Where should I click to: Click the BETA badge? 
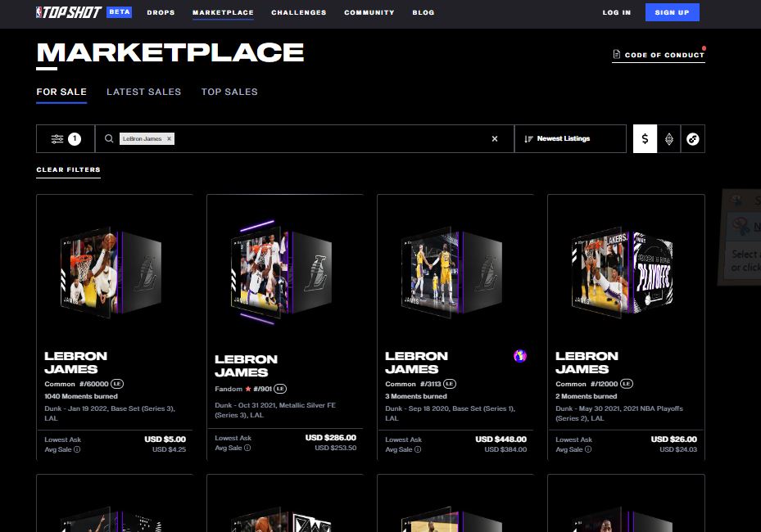point(120,11)
